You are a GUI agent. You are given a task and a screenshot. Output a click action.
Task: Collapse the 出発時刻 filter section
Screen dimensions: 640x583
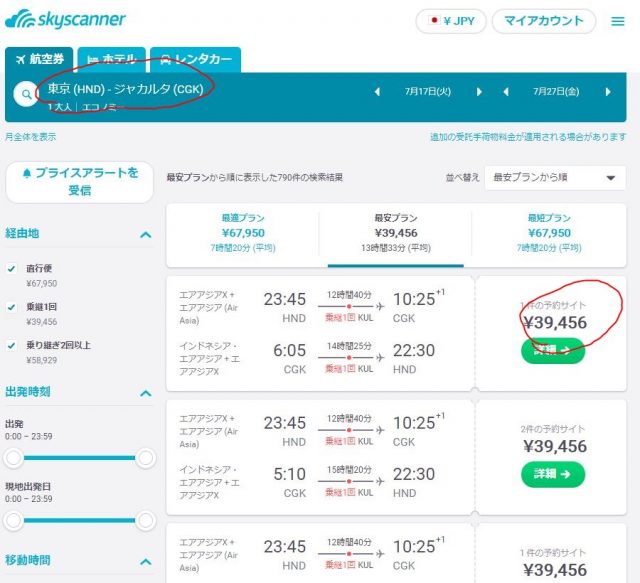click(x=146, y=393)
